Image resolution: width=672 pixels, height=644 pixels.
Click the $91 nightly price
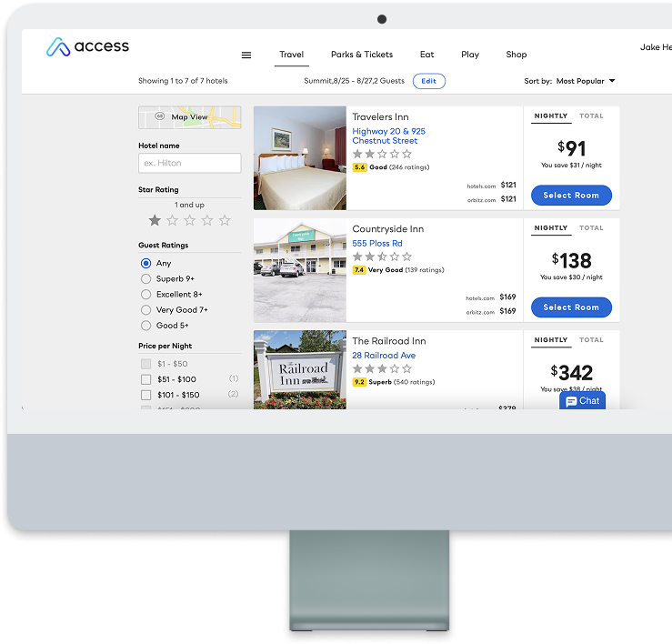coord(571,148)
